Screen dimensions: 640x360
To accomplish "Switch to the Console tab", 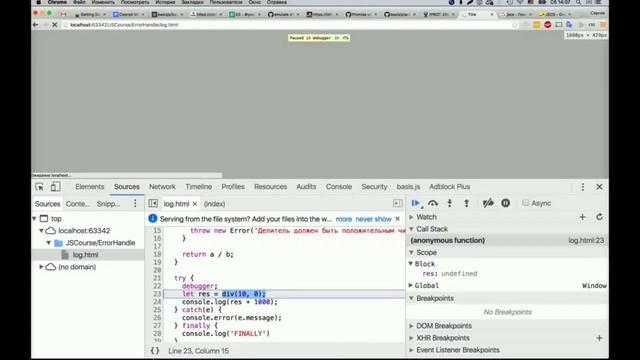I will pyautogui.click(x=339, y=187).
